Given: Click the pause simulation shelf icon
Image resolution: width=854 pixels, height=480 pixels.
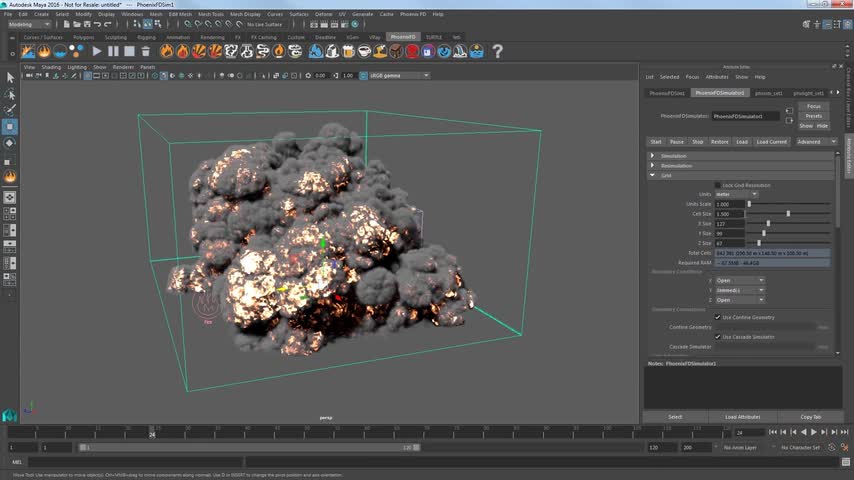Looking at the screenshot, I should click(x=114, y=51).
